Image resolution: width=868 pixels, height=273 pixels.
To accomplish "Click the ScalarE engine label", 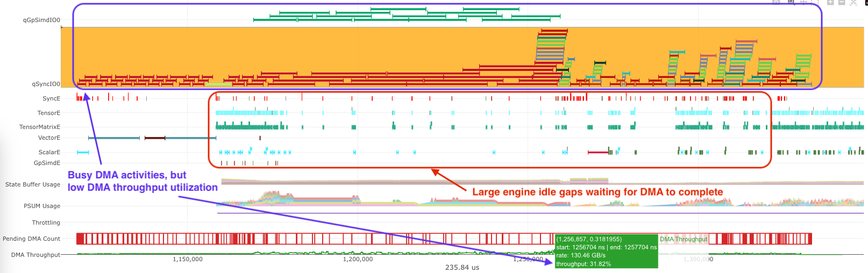I will [49, 152].
